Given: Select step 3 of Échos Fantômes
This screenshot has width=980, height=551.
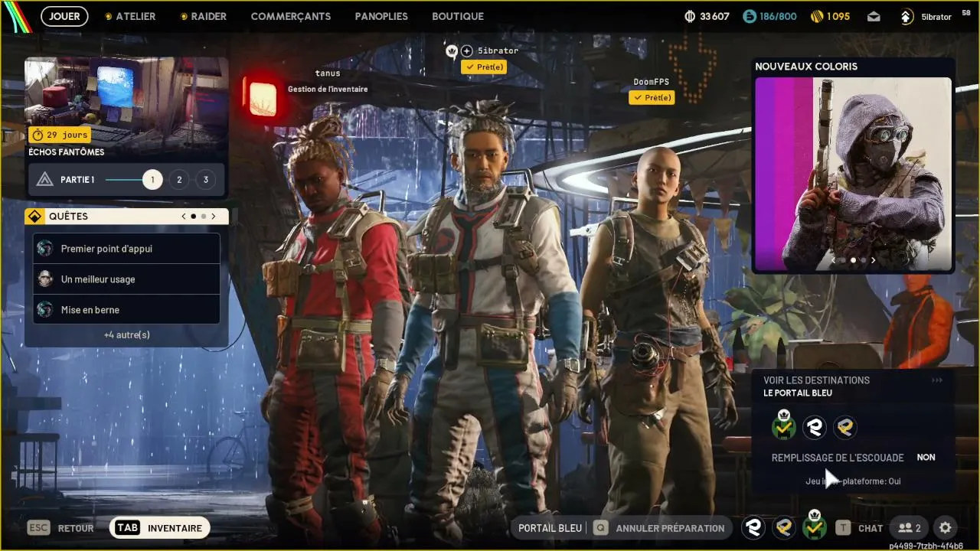Looking at the screenshot, I should (x=205, y=180).
